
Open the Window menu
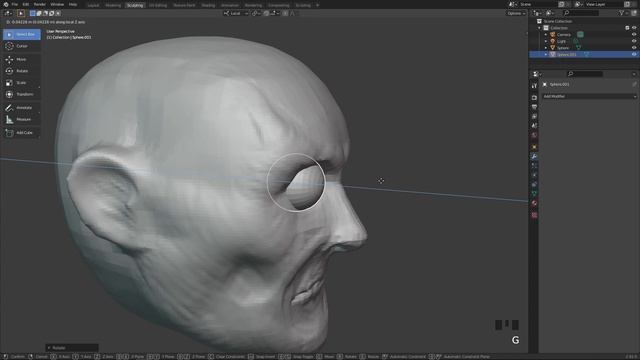coord(57,4)
